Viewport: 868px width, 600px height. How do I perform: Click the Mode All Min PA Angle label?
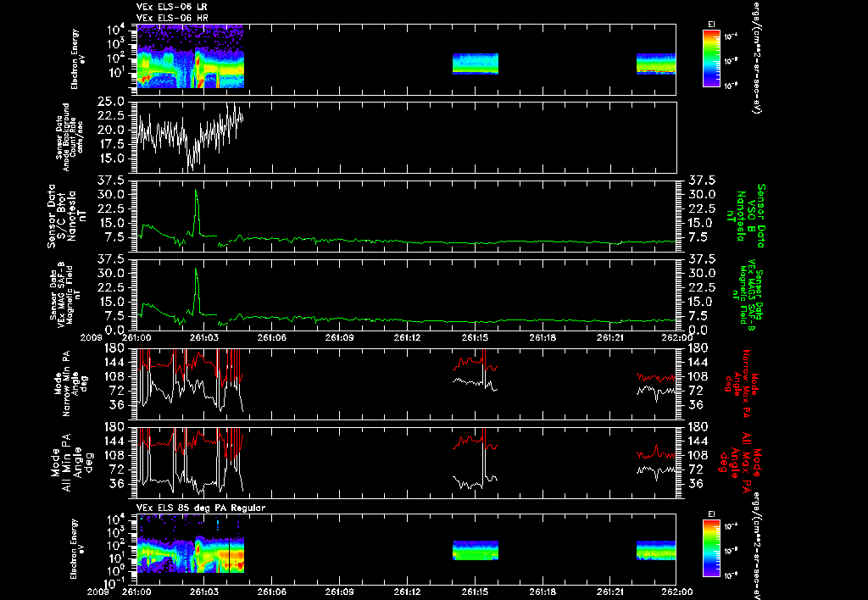pos(72,462)
